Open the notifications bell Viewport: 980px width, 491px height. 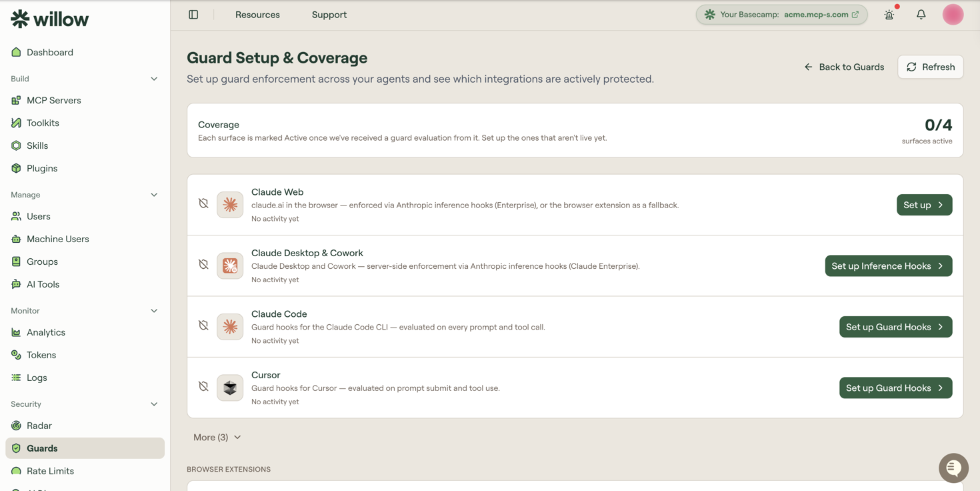click(x=921, y=15)
